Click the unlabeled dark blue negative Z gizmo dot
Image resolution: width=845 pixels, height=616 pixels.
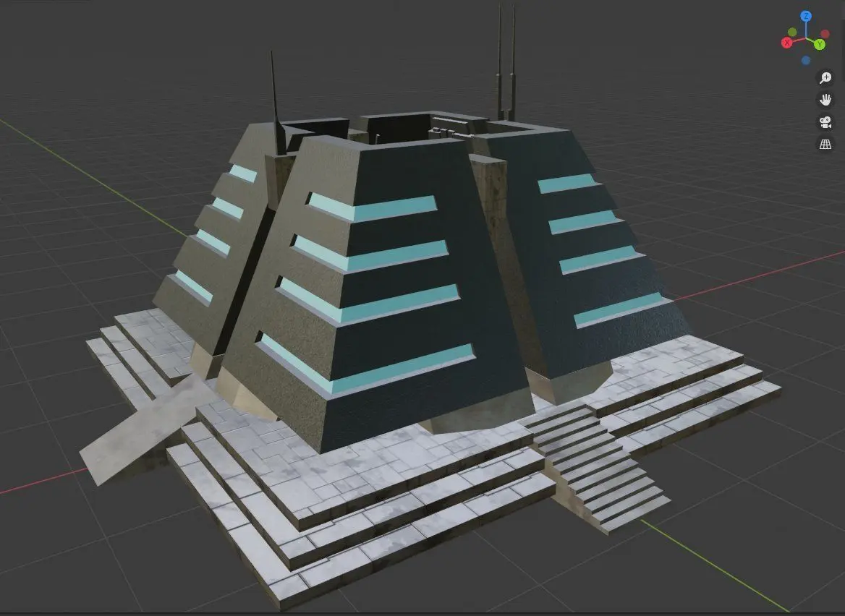tap(806, 60)
